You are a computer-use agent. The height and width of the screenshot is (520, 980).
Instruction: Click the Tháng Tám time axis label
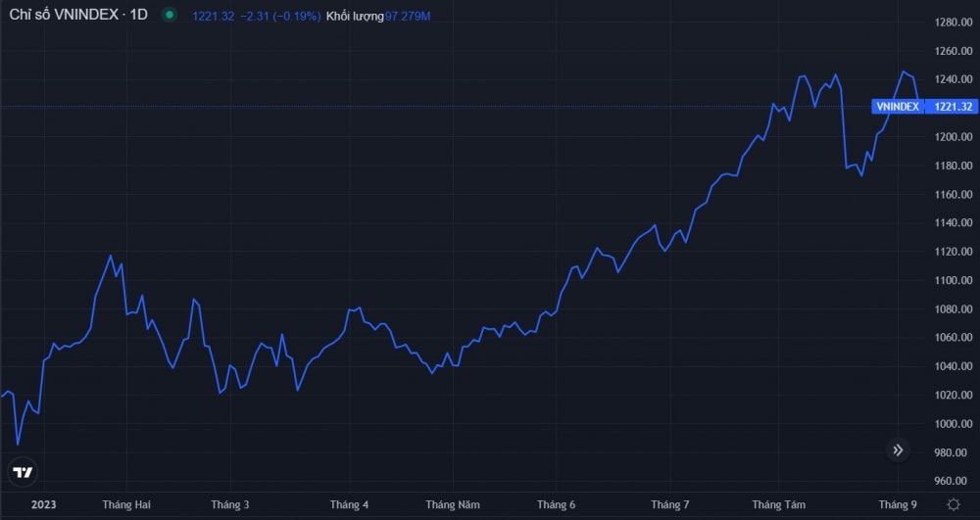click(779, 504)
